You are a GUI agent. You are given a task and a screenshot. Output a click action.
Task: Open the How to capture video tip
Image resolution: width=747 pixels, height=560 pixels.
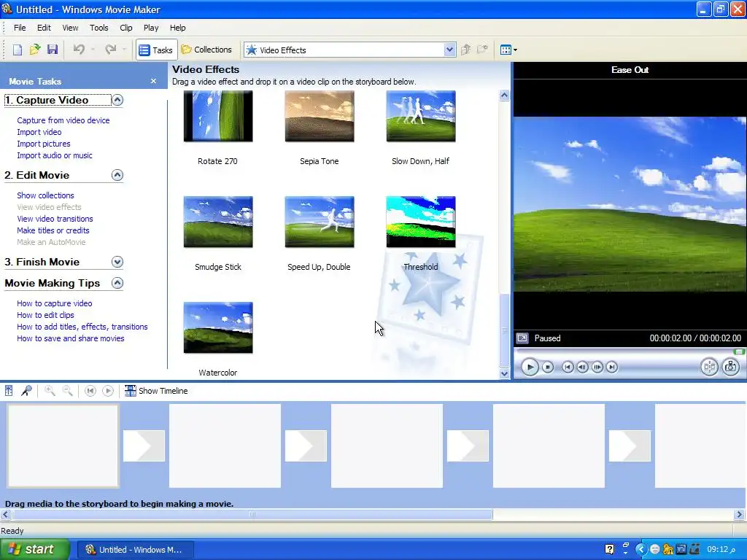tap(54, 303)
